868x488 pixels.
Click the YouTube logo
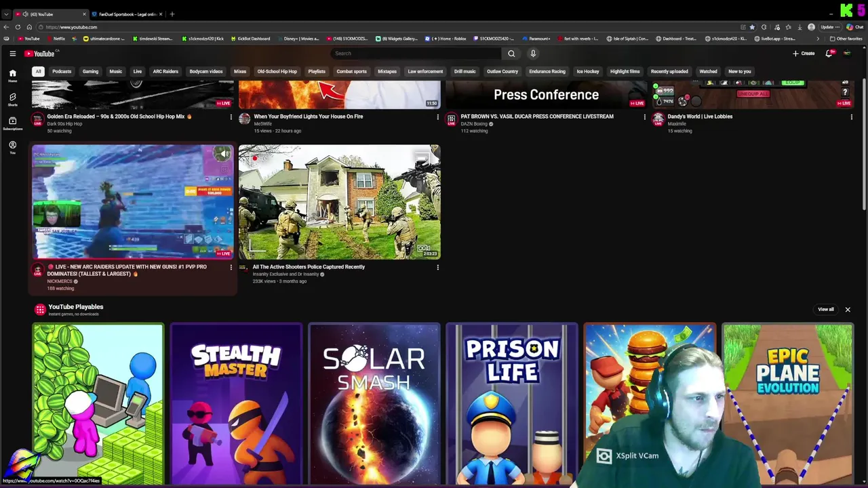[40, 54]
